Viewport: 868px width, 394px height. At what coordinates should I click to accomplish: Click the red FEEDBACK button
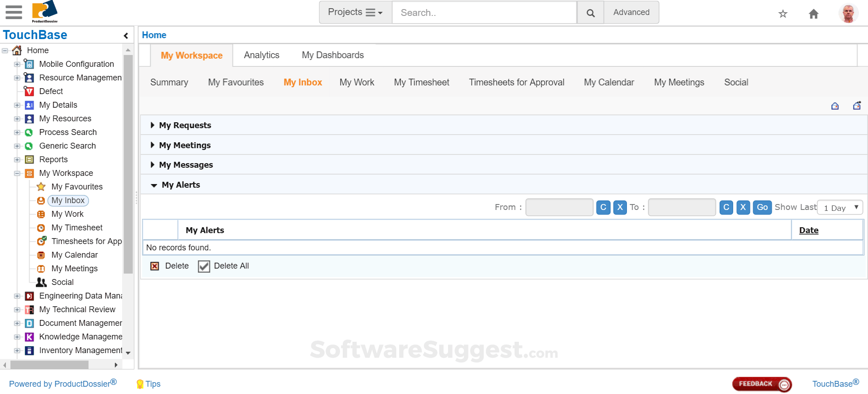tap(762, 384)
